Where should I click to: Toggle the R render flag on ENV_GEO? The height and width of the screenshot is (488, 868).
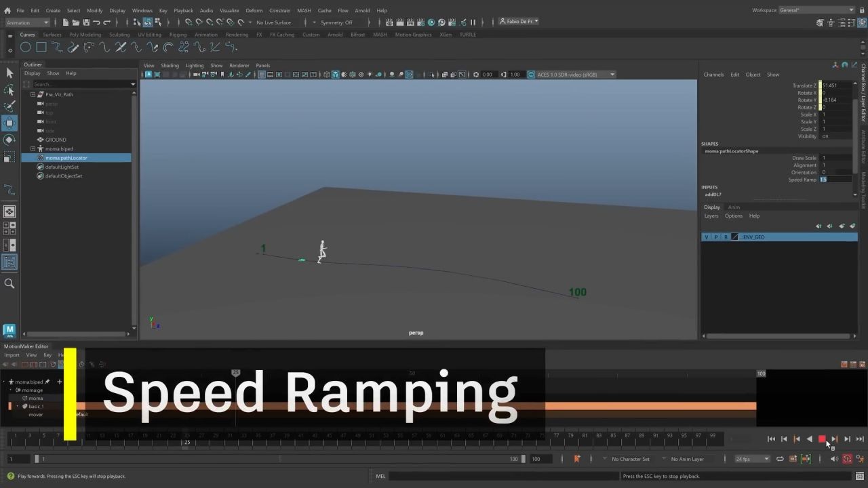pos(726,237)
